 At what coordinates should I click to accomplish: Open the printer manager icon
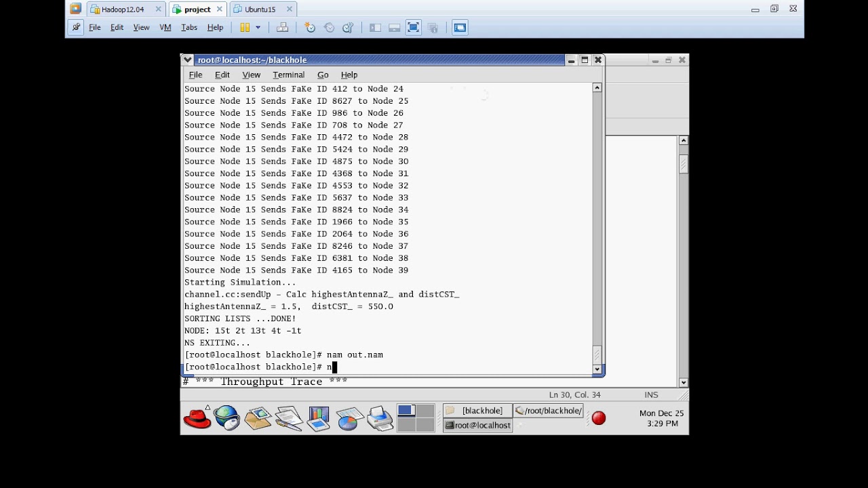380,418
